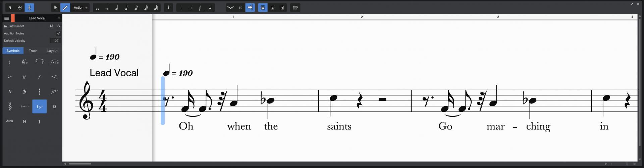Open the Lead Vocal track selector dropdown
The height and width of the screenshot is (168, 644).
(x=38, y=18)
